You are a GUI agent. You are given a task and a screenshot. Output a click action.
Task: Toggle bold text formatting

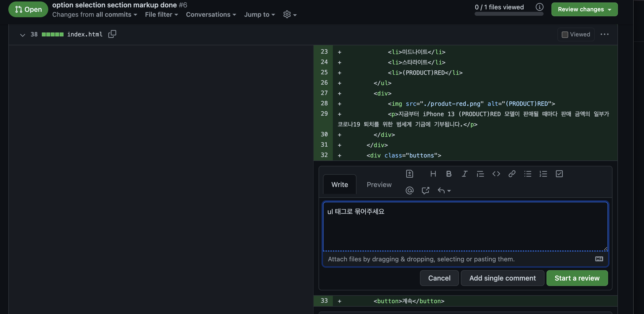[x=449, y=174]
